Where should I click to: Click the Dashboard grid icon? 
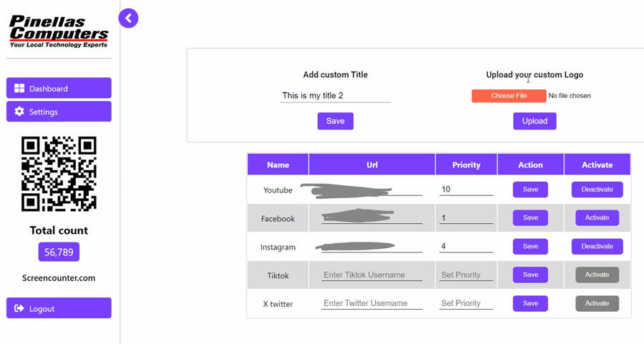[x=19, y=89]
